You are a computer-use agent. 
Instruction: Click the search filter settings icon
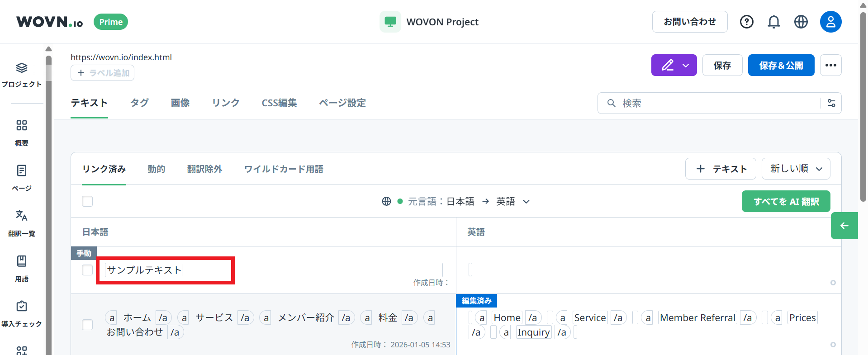831,103
